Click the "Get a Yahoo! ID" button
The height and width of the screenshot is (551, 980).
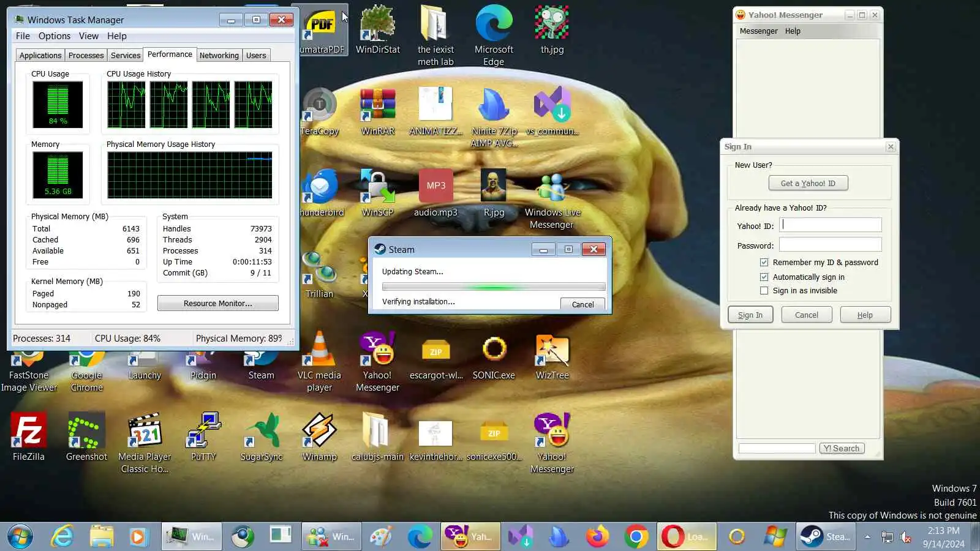(x=808, y=183)
